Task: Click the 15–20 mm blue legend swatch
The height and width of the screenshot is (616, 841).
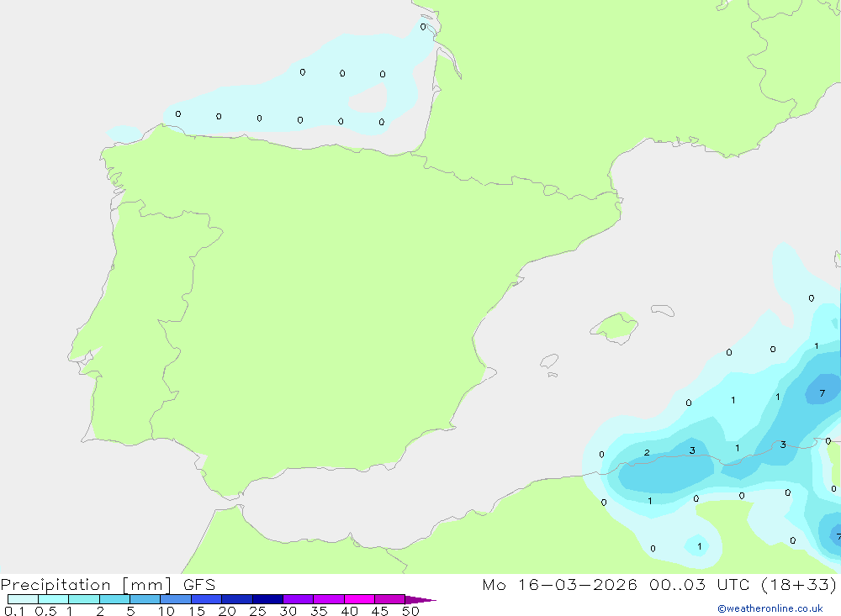Action: pyautogui.click(x=206, y=599)
